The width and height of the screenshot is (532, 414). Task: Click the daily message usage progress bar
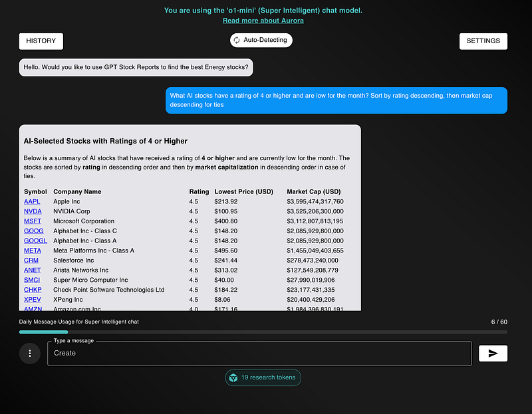pos(263,332)
